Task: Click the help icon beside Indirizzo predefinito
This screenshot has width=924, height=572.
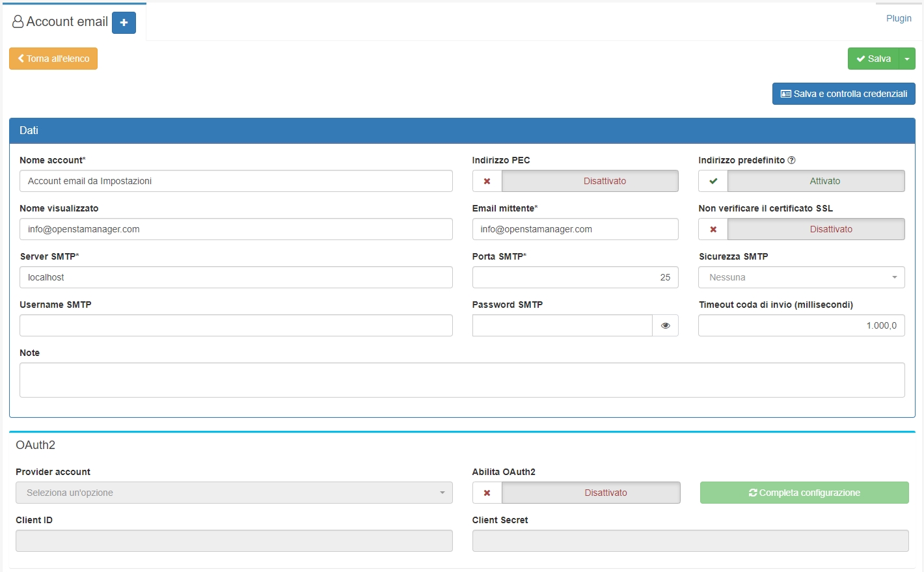Action: (x=791, y=160)
